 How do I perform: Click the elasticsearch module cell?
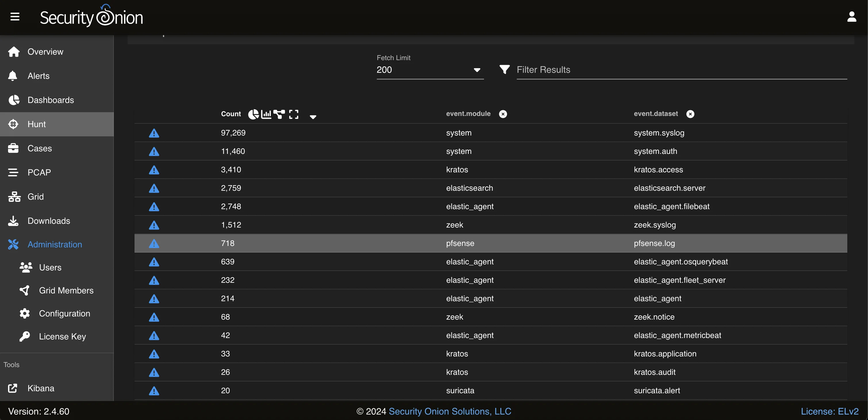469,188
